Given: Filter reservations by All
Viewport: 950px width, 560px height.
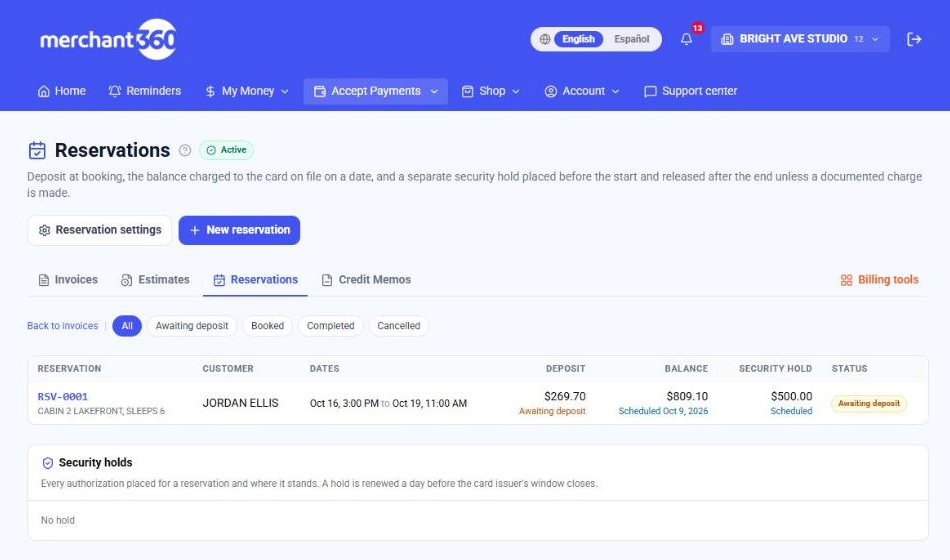Looking at the screenshot, I should (127, 326).
